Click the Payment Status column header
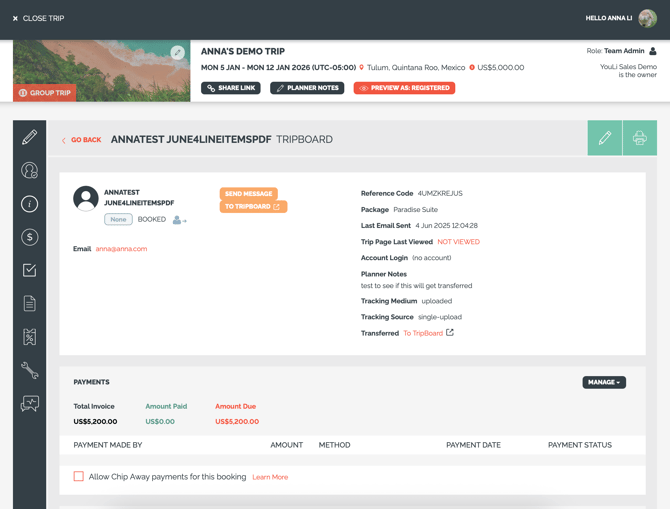Screen dimensions: 670x509 click(x=580, y=445)
